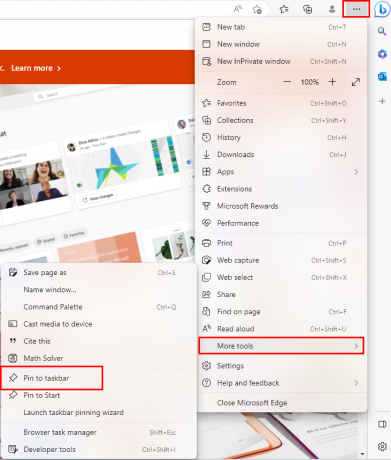Open sidebar settings gear icon
The height and width of the screenshot is (460, 391).
(382, 446)
